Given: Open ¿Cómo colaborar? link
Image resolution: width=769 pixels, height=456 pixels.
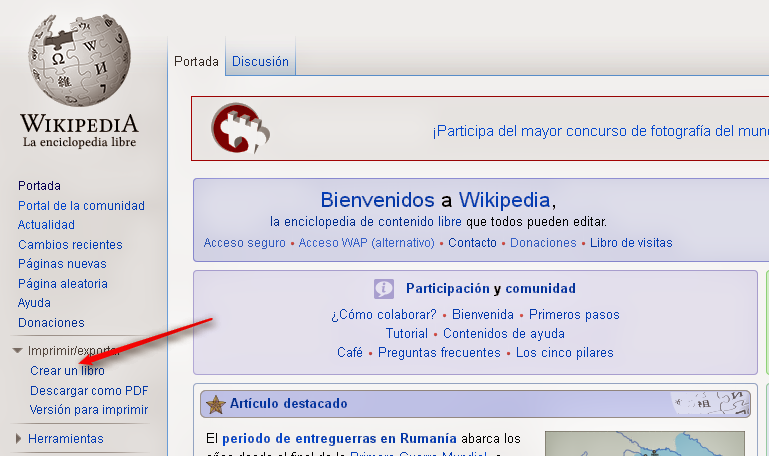Looking at the screenshot, I should (x=384, y=314).
